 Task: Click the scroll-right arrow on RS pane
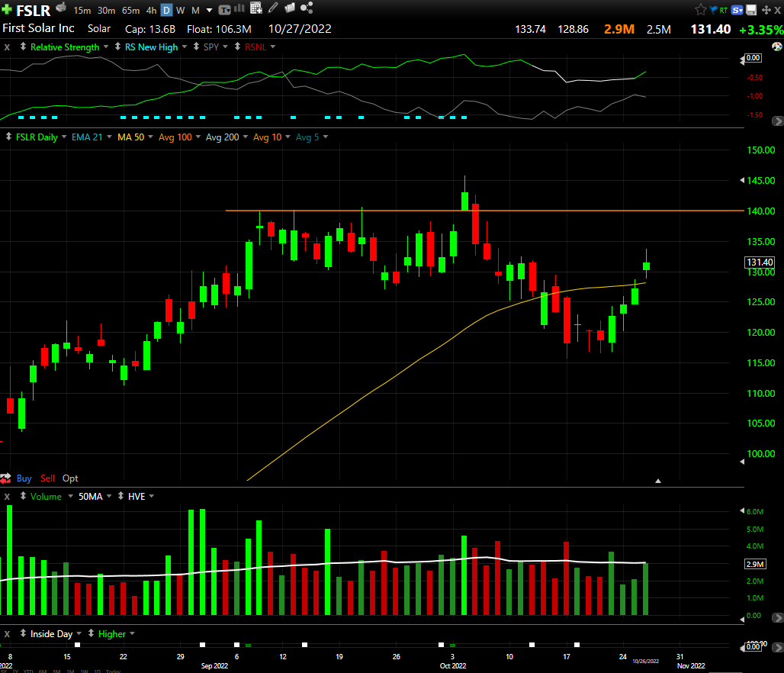(x=777, y=121)
